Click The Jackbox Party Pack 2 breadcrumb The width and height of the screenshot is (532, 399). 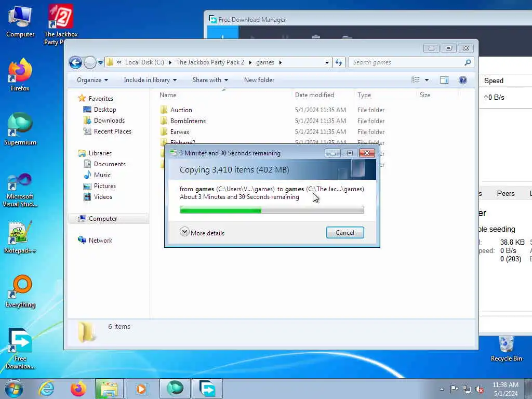click(210, 62)
